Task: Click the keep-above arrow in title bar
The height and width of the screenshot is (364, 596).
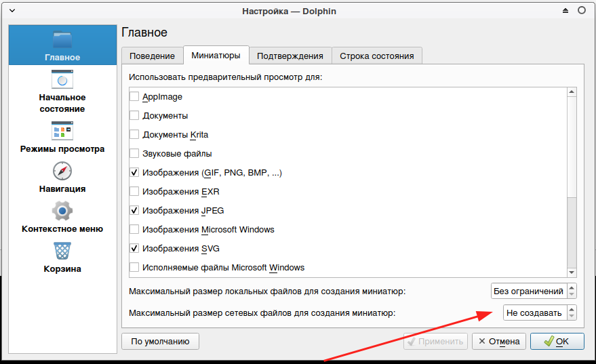Action: tap(567, 12)
